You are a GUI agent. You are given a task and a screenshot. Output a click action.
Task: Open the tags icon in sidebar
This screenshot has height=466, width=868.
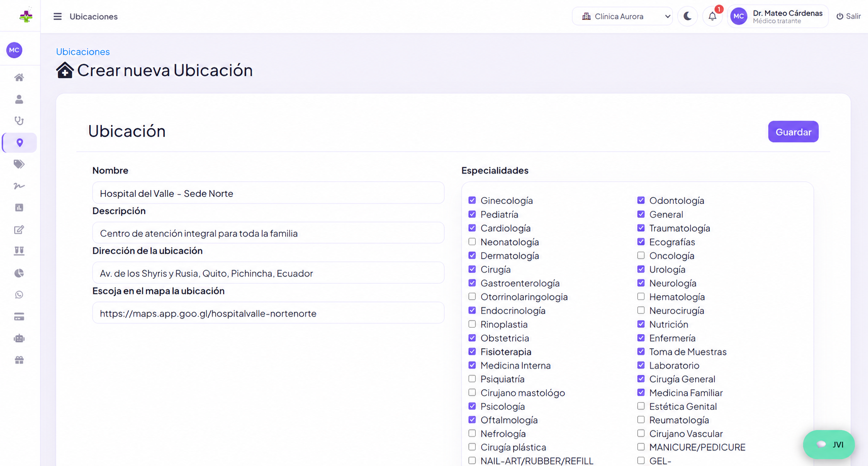19,164
